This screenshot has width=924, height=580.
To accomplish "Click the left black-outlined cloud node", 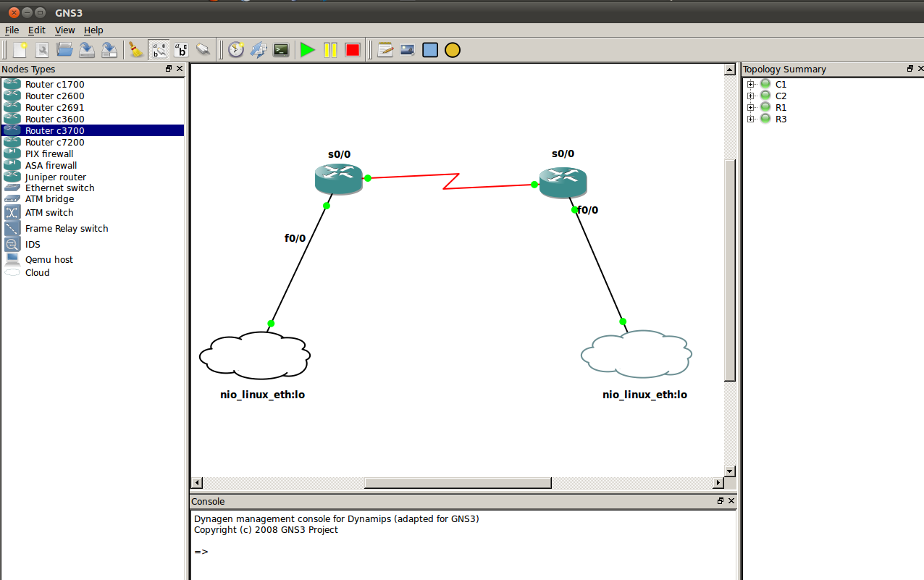I will pos(255,355).
